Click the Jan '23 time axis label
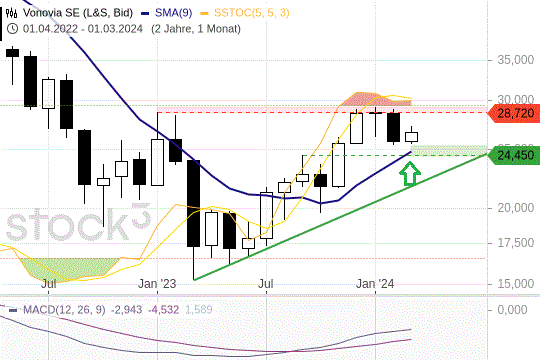The width and height of the screenshot is (540, 360). [157, 284]
